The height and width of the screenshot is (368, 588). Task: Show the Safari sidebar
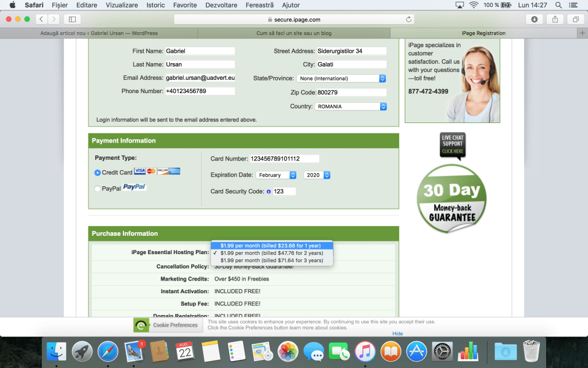(x=72, y=19)
